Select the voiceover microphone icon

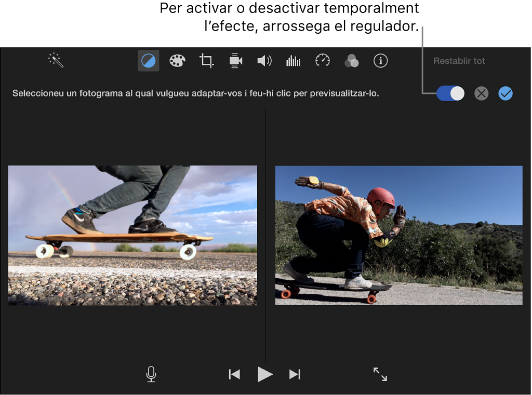click(x=151, y=374)
